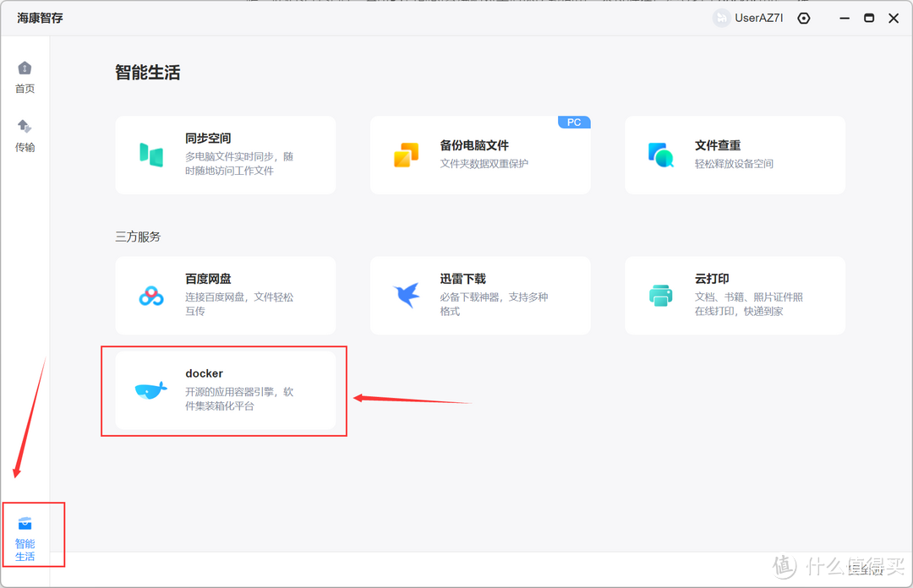Open 迅雷下载 download service card
This screenshot has height=588, width=913.
[x=480, y=295]
